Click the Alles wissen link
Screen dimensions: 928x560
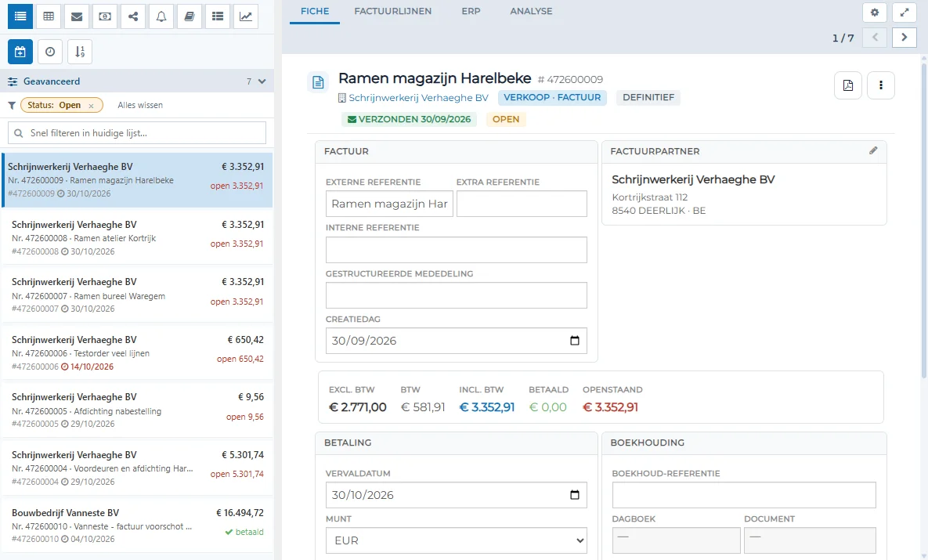(x=140, y=106)
